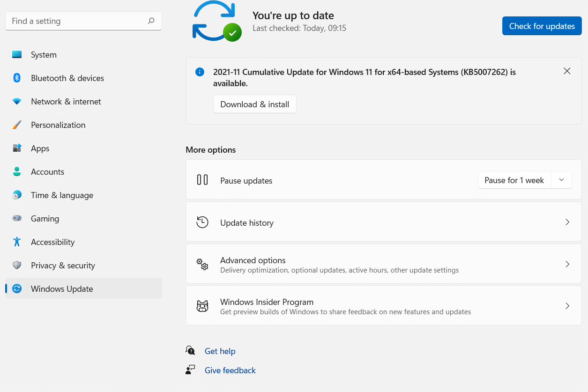Click the Advanced options gear icon
This screenshot has height=392, width=588.
coord(202,264)
